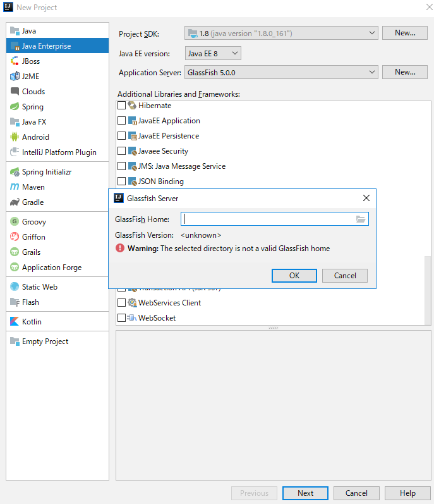Click the Groovy icon
This screenshot has width=434, height=504.
[15, 221]
